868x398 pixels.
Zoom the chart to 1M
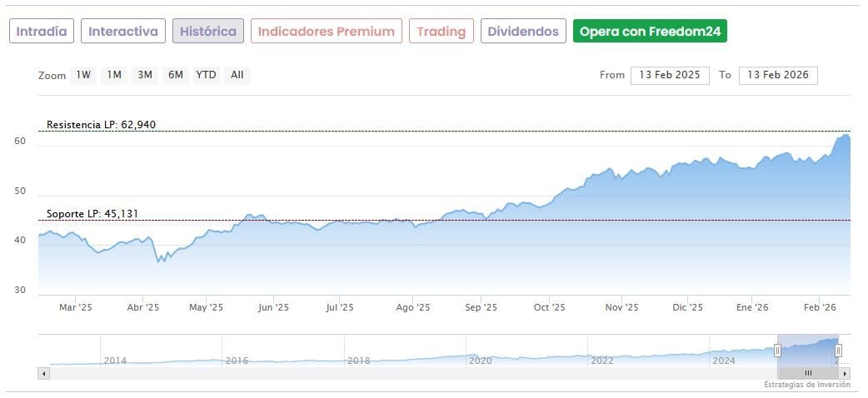[x=114, y=75]
